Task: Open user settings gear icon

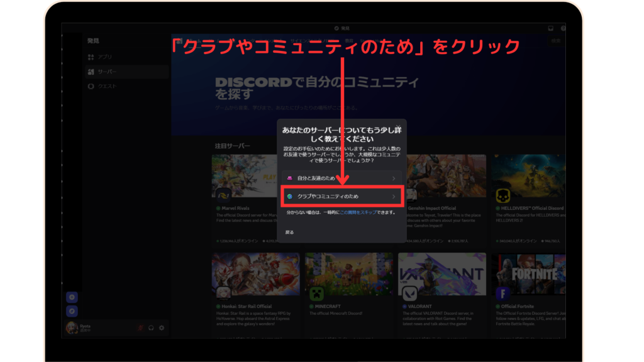Action: click(x=162, y=328)
